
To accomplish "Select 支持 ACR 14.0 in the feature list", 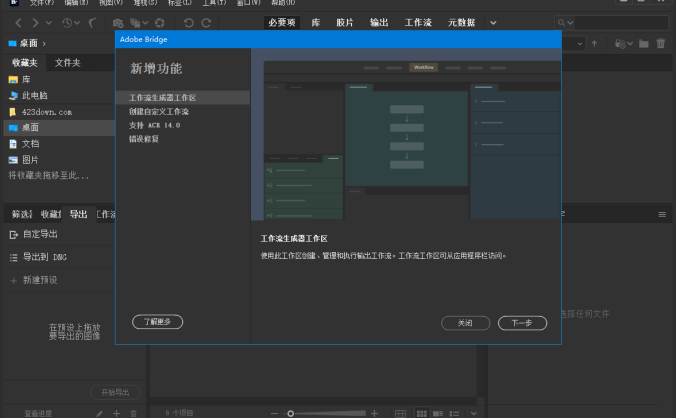I will [x=154, y=125].
